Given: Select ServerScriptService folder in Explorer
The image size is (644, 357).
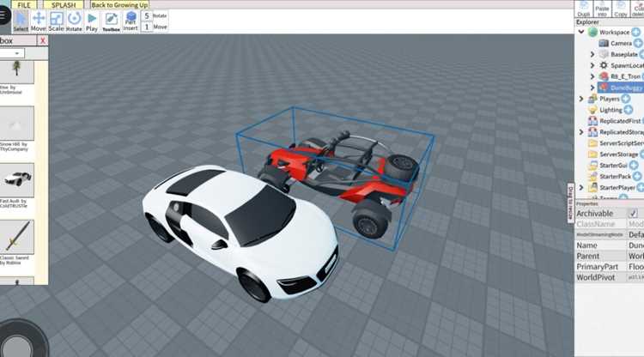Looking at the screenshot, I should pos(622,143).
